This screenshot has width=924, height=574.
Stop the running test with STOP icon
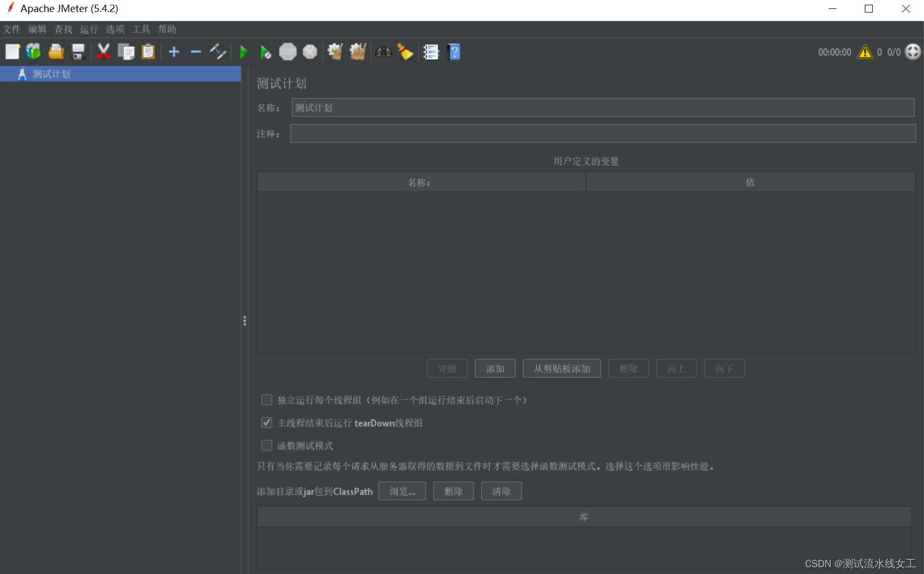(288, 51)
